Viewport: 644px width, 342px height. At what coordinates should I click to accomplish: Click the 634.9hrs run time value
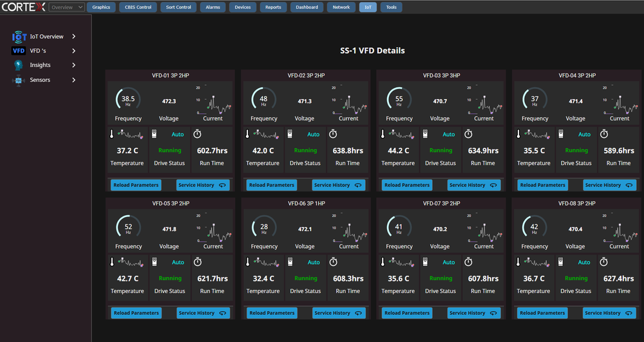[x=483, y=151]
